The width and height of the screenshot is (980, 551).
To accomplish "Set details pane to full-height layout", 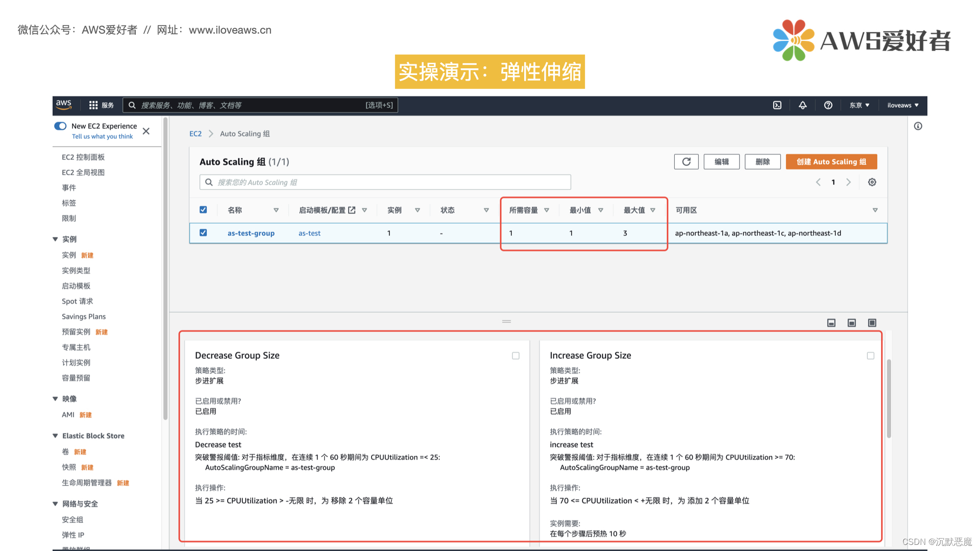I will pos(872,323).
